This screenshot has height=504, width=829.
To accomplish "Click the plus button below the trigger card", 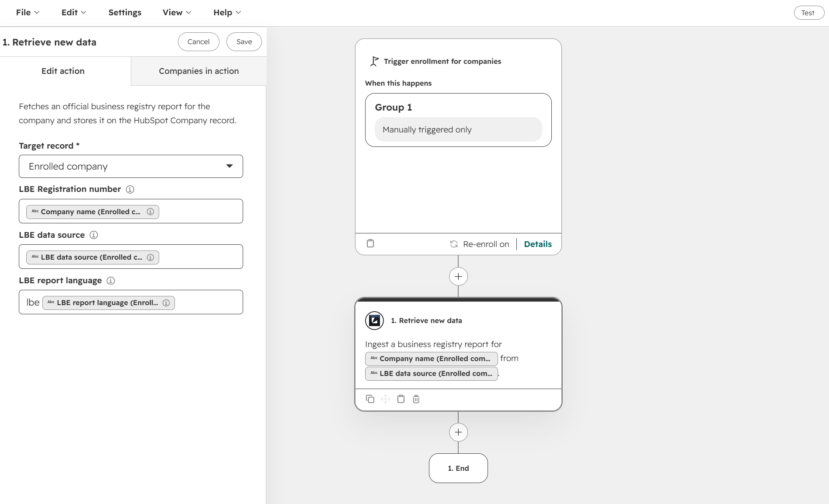I will (458, 276).
